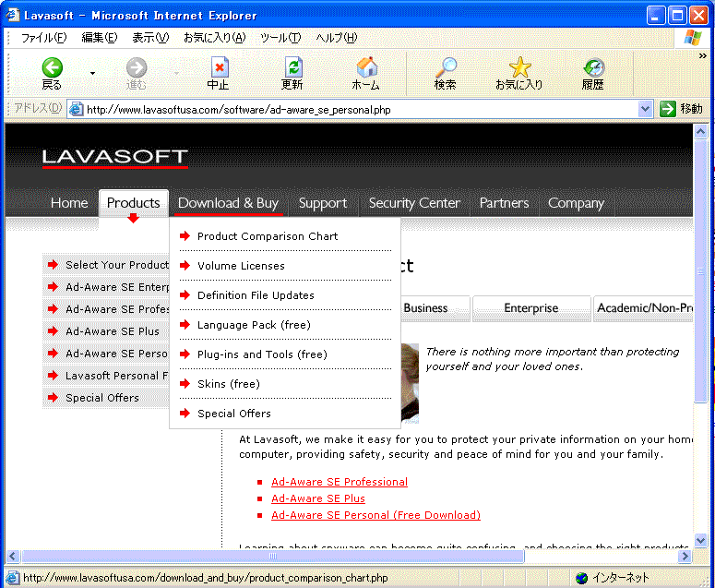Choose Special Offers in dropdown menu
The width and height of the screenshot is (715, 588).
click(285, 414)
